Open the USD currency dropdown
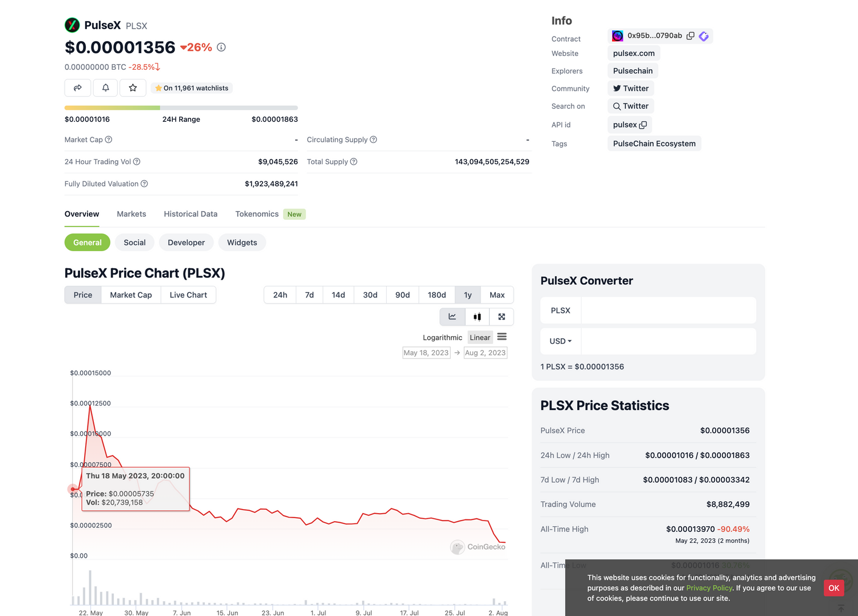 [x=560, y=341]
